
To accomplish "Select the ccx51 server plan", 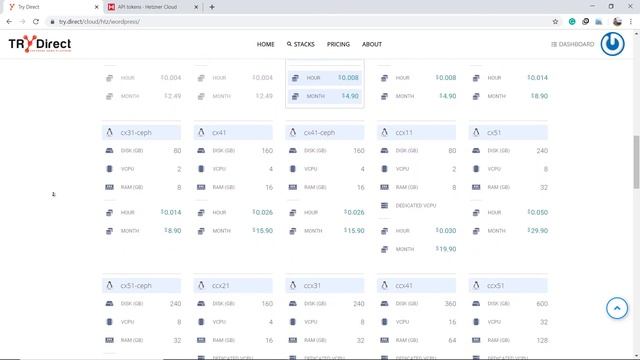I will (508, 285).
